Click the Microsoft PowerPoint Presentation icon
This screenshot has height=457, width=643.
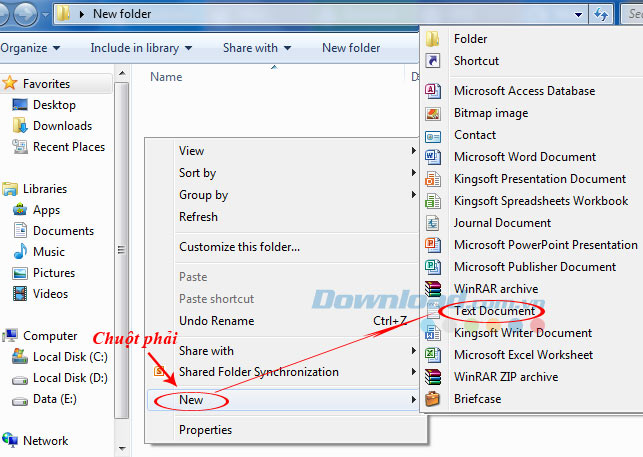(x=433, y=245)
